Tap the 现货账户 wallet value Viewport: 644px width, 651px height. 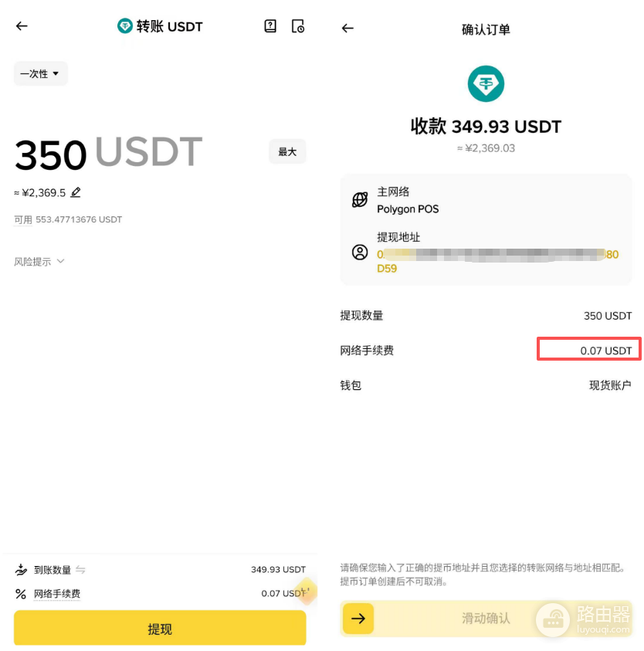(x=610, y=385)
